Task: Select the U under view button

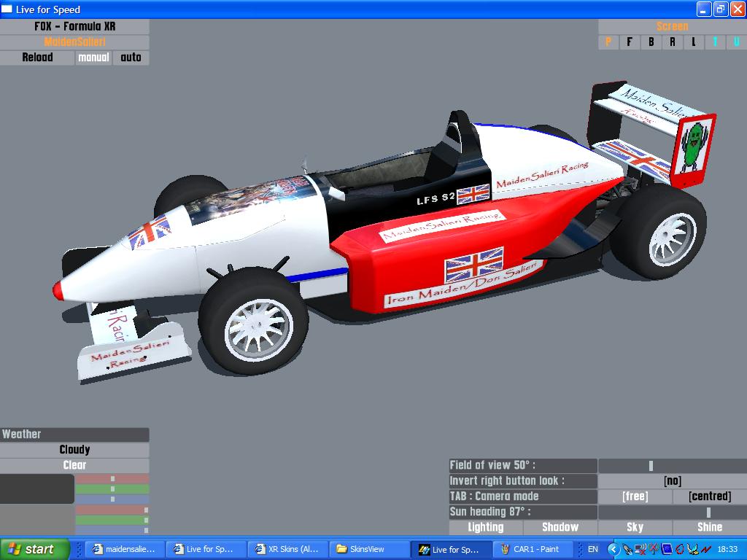Action: [737, 42]
